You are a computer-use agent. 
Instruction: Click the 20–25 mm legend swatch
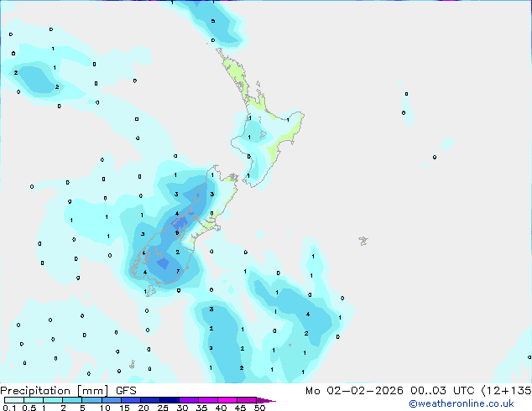(149, 400)
